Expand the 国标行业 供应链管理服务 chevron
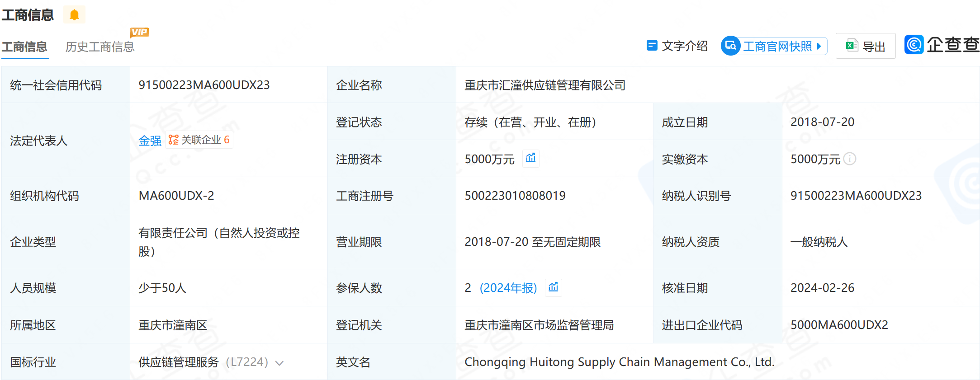 point(279,363)
